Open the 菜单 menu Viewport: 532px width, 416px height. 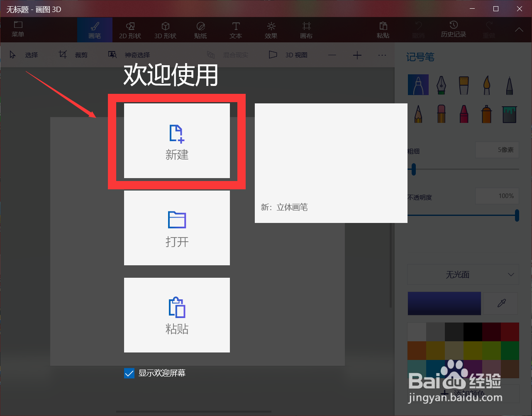[17, 29]
